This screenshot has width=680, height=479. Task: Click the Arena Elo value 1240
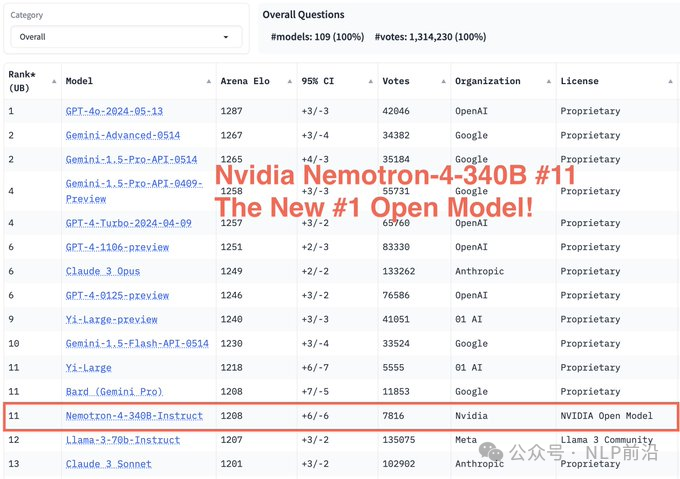tap(232, 319)
